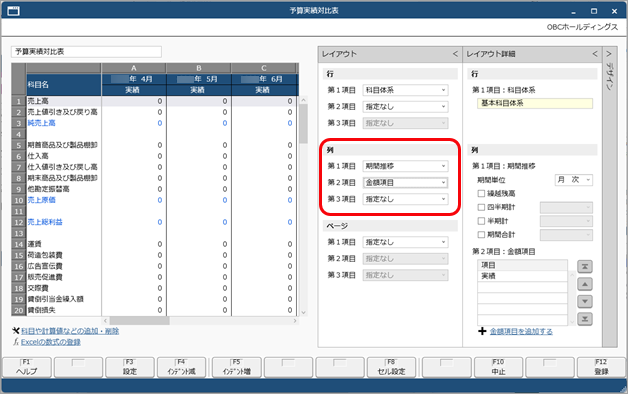This screenshot has width=628, height=394.
Task: Select the 純売上高 row
Action: (x=155, y=123)
